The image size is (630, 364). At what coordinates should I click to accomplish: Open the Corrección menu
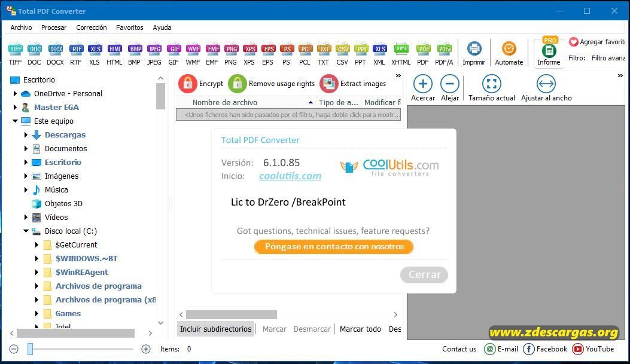pos(92,27)
